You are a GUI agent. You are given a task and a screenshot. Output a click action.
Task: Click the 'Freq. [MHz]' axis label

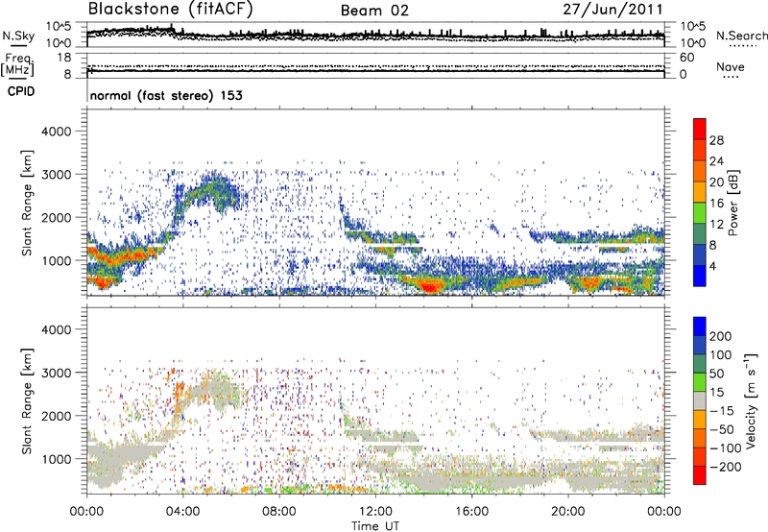point(17,64)
